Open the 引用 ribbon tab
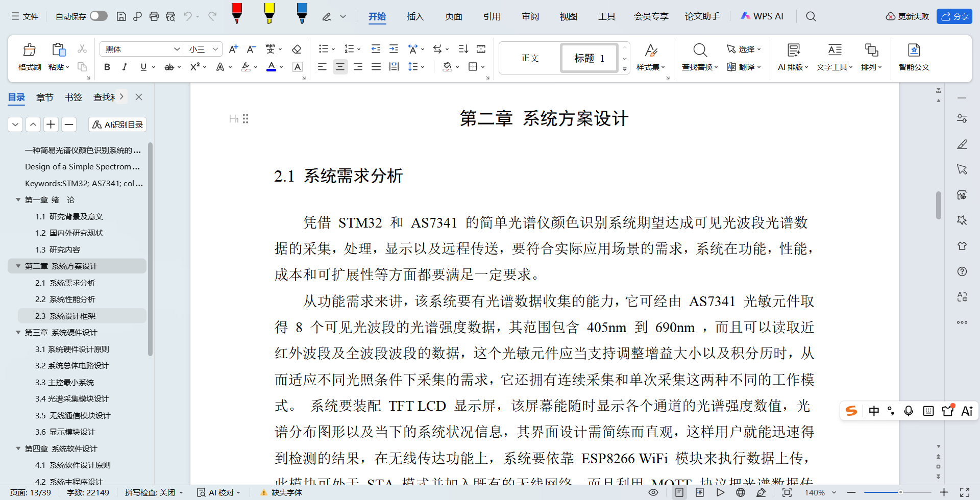 492,16
